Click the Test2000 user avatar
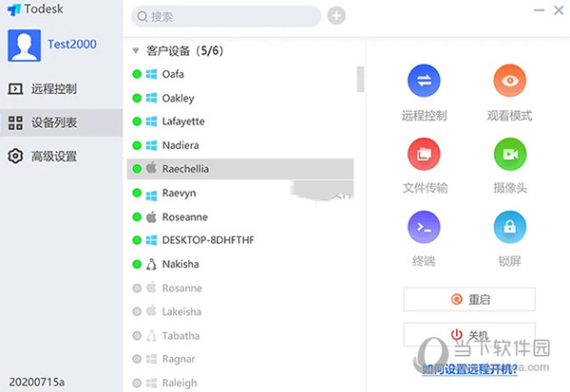570x392 pixels. coord(25,46)
